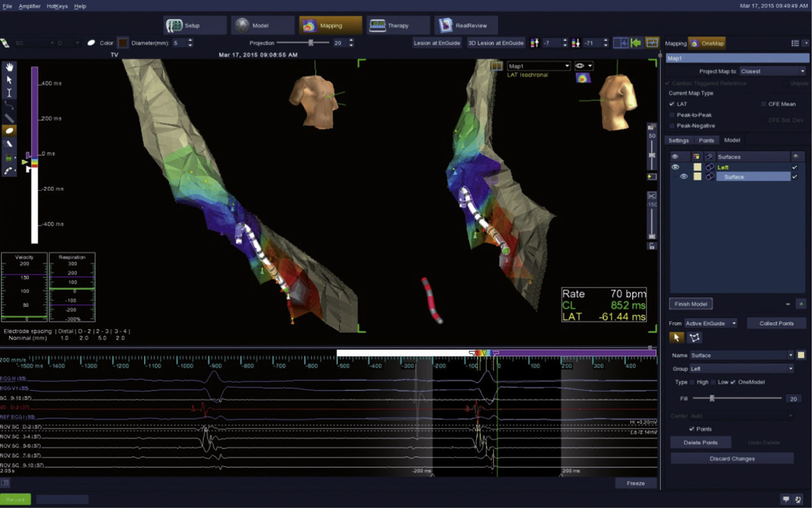Open the OneMap mapping mode
The height and width of the screenshot is (508, 812).
pyautogui.click(x=707, y=43)
